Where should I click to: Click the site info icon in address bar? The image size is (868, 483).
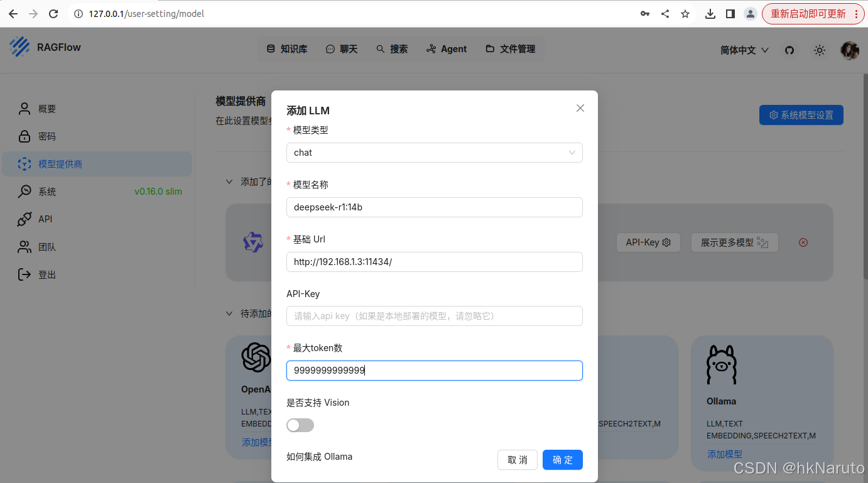79,14
